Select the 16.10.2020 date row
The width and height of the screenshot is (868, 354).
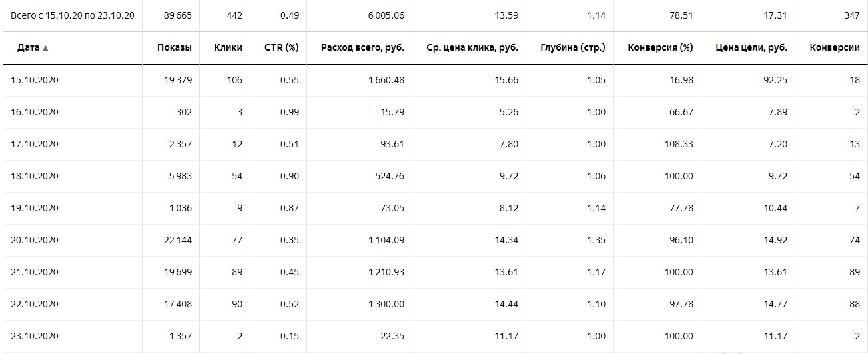point(35,112)
